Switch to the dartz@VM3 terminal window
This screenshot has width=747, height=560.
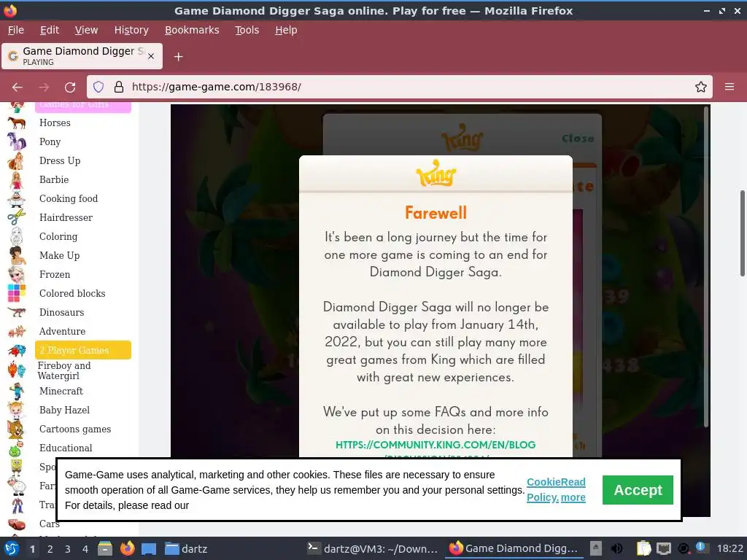[x=372, y=548]
